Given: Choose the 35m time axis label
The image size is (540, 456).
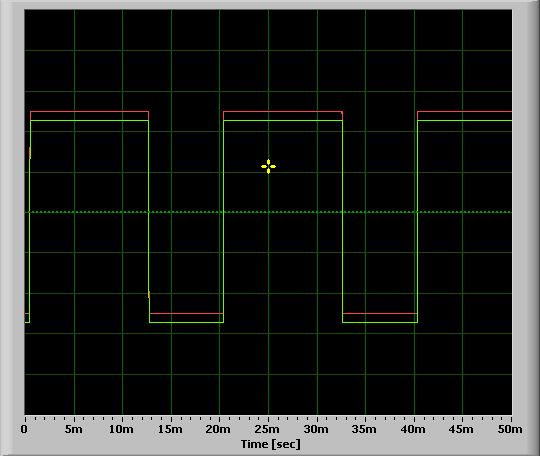Looking at the screenshot, I should [x=364, y=429].
